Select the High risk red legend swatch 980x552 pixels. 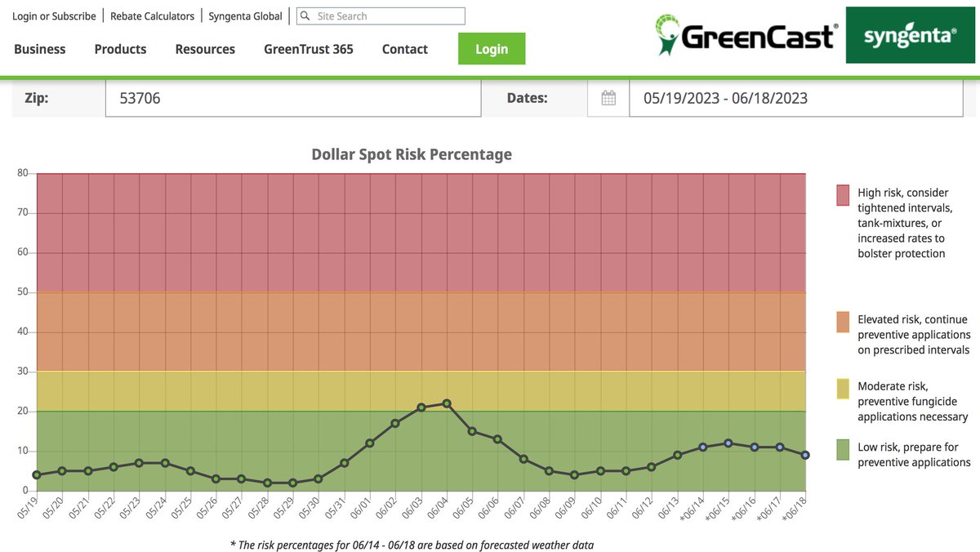[x=842, y=197]
